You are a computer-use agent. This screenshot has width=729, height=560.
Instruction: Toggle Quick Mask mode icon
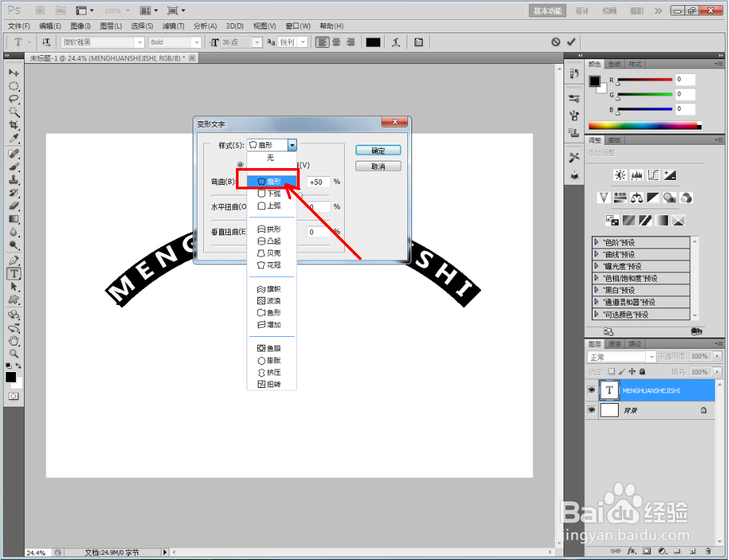[14, 397]
